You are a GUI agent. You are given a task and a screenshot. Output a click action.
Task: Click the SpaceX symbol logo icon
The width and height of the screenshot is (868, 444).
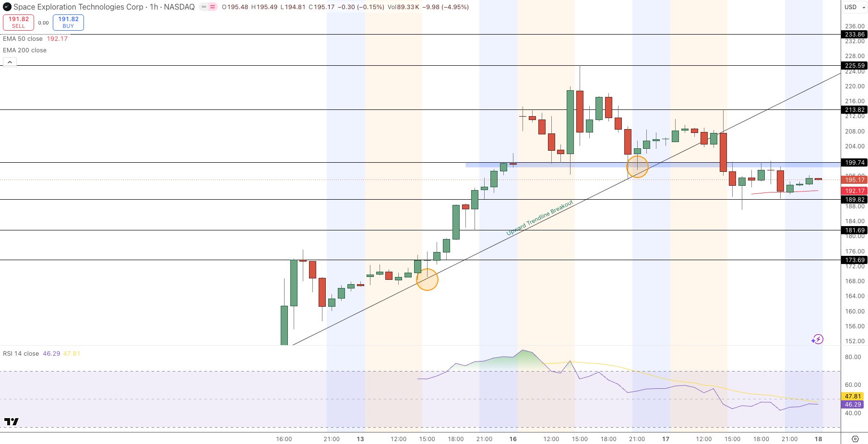coord(7,7)
